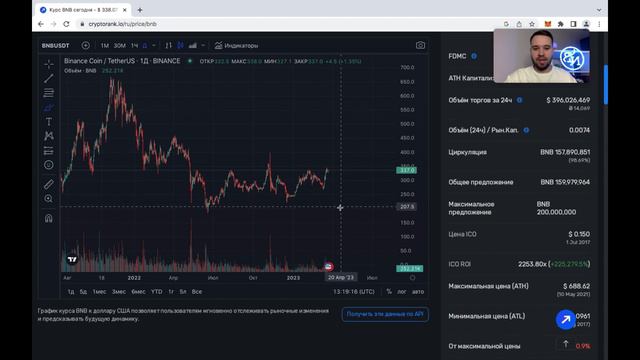This screenshot has height=360, width=640.
Task: Open the Fibonacci retracement tools
Action: pyautogui.click(x=49, y=93)
